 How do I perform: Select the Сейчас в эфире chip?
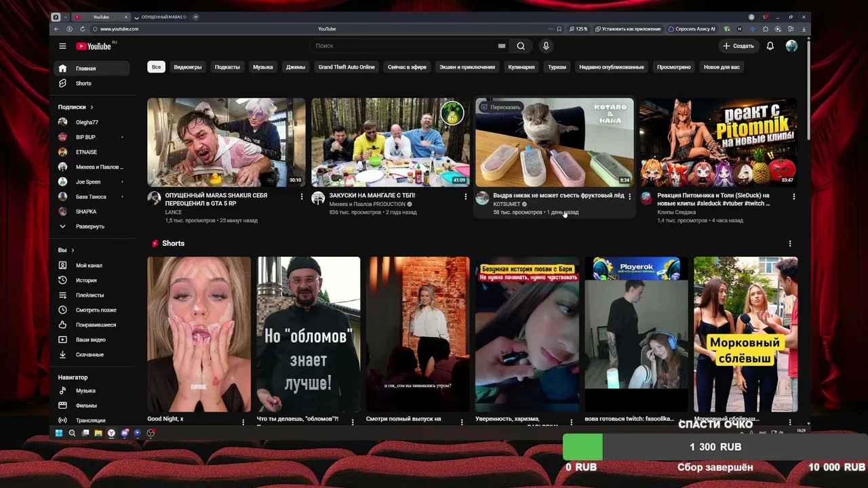click(407, 67)
